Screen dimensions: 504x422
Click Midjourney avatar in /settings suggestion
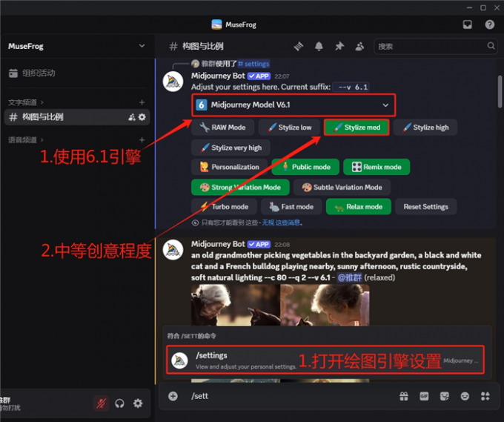click(179, 360)
